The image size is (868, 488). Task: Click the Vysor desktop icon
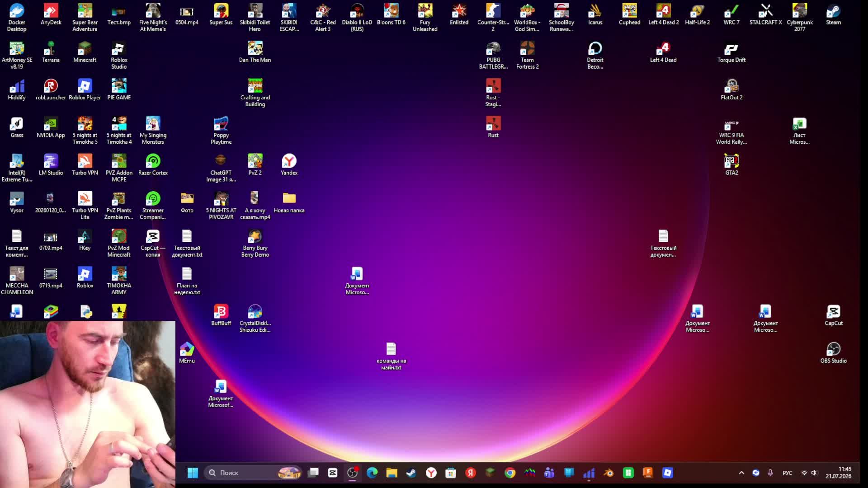tap(17, 202)
